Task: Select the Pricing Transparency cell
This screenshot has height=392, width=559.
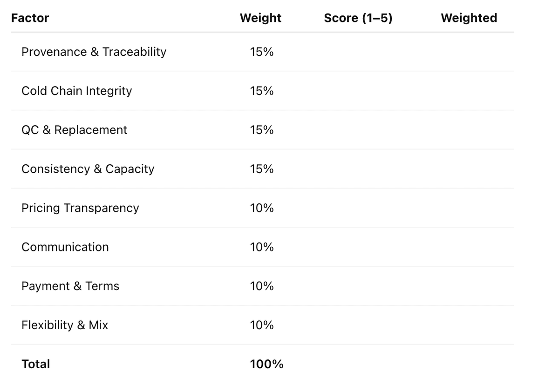Action: [80, 208]
